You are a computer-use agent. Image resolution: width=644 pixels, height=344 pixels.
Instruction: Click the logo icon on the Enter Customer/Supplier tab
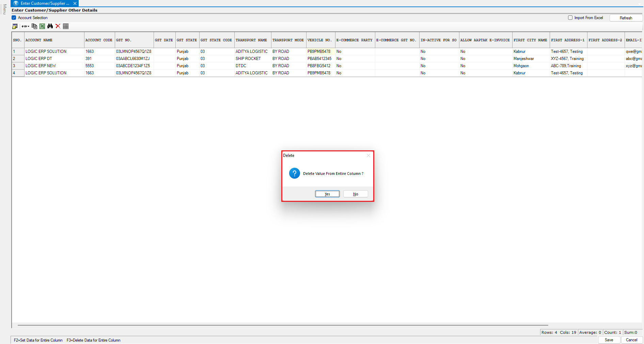(x=16, y=3)
